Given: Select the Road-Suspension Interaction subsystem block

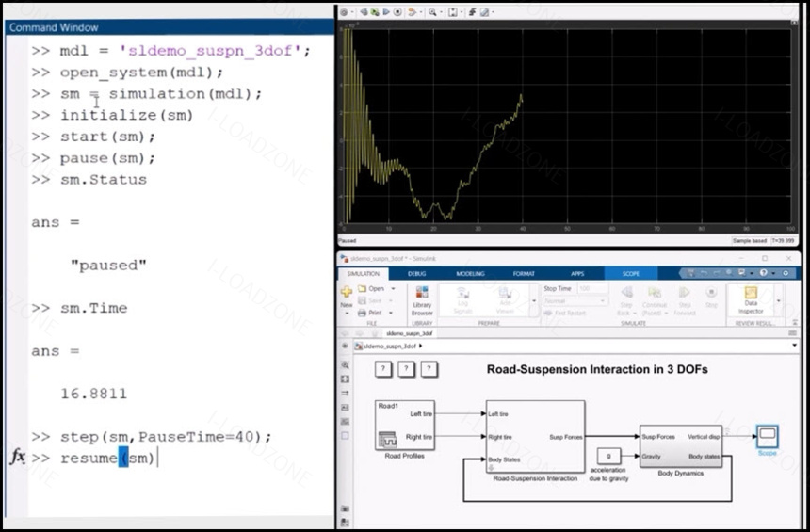Looking at the screenshot, I should tap(535, 437).
